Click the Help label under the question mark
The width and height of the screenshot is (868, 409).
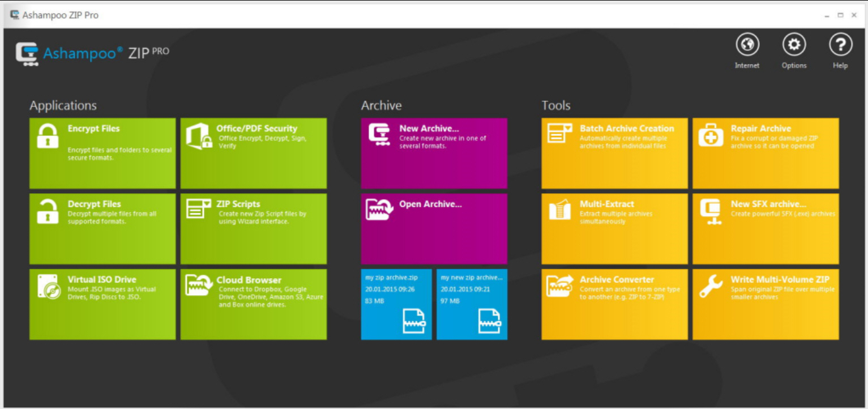[x=840, y=66]
